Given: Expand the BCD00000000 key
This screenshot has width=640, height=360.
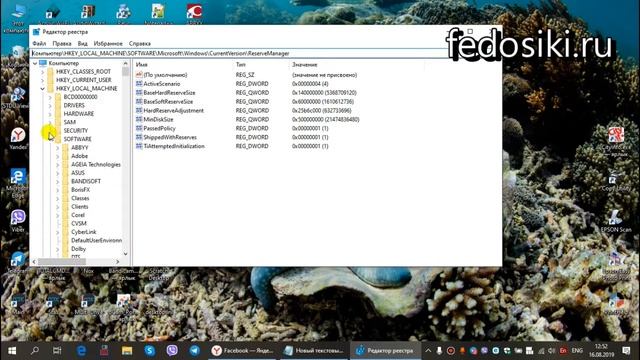Looking at the screenshot, I should [50, 97].
